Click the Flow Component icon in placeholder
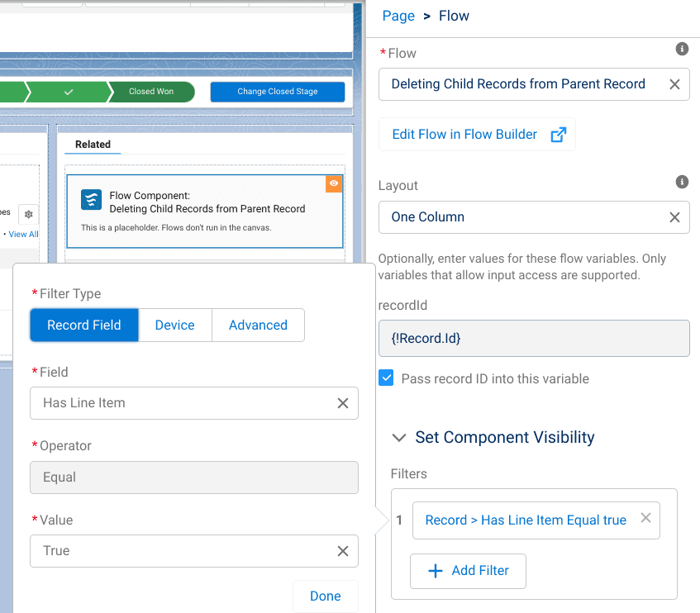The image size is (700, 613). click(91, 199)
